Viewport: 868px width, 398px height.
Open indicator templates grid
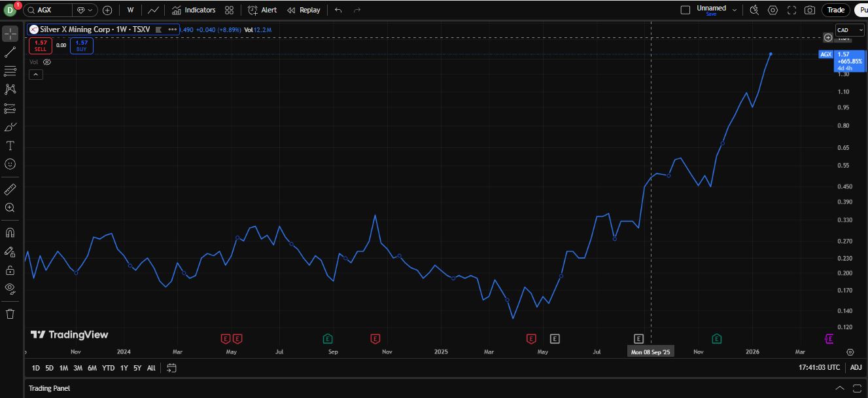229,10
